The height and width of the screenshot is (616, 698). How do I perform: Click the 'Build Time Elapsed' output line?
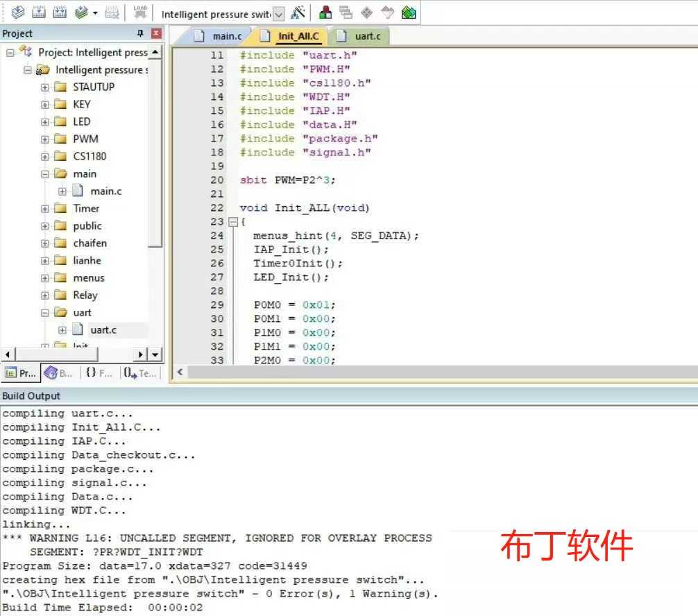[x=103, y=608]
